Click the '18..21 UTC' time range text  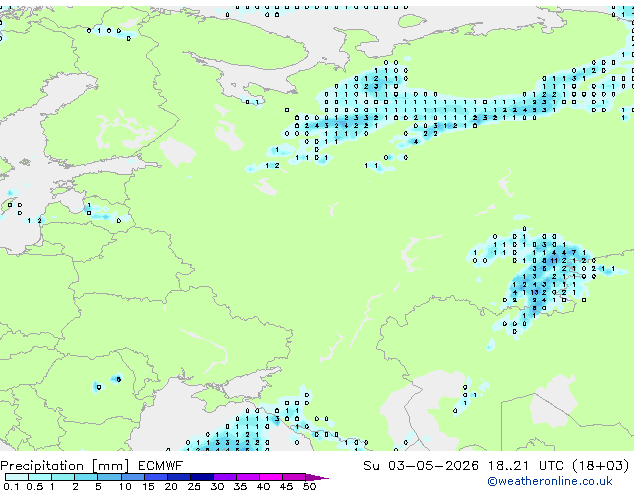point(525,466)
